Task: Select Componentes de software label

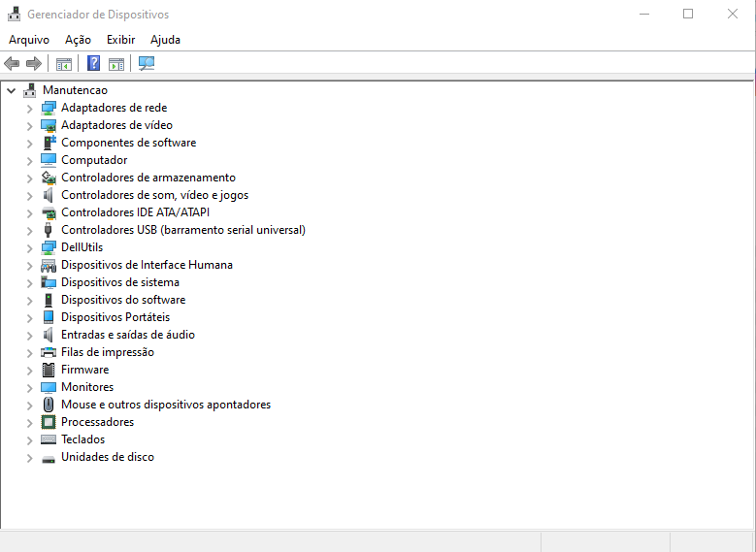Action: 129,143
